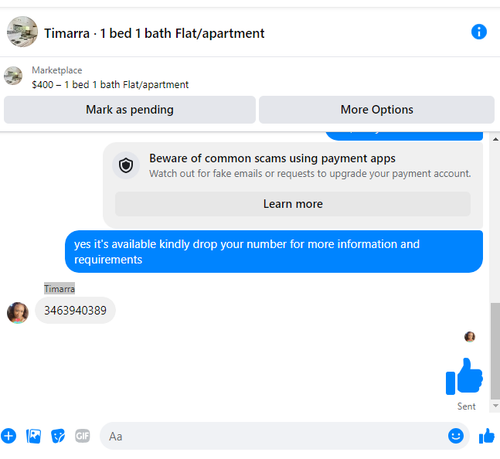Click the shield scam warning icon

click(126, 165)
